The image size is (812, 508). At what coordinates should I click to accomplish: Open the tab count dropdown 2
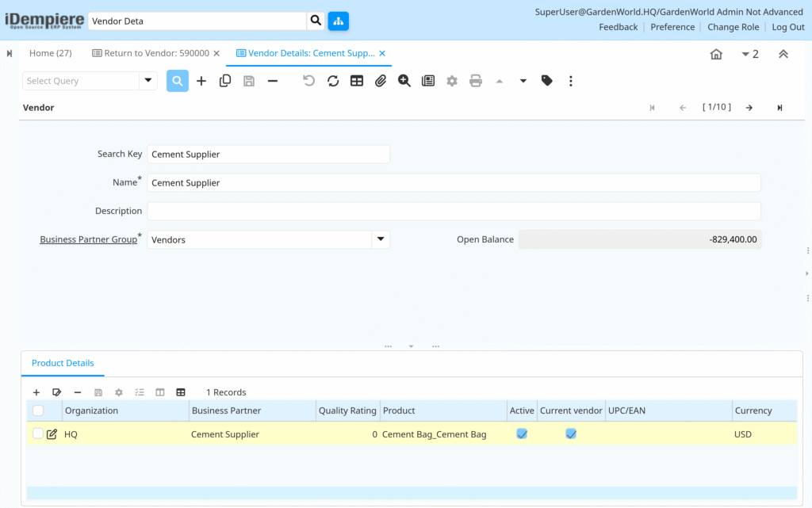[750, 54]
